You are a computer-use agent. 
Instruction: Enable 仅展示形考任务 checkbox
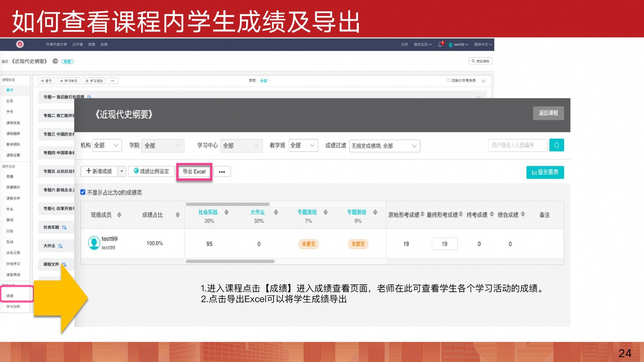click(x=449, y=80)
